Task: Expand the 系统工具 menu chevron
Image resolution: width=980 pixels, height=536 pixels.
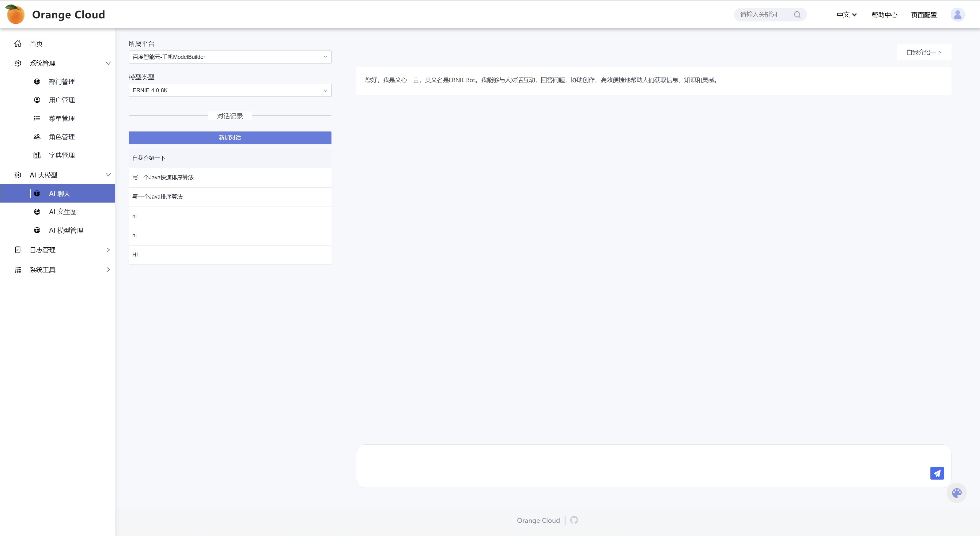Action: tap(108, 269)
